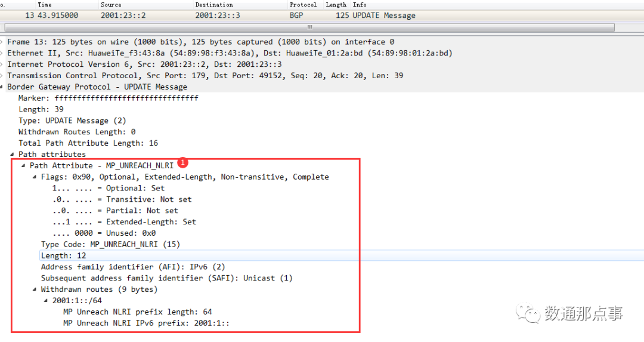
Task: Sort by Length column header
Action: pyautogui.click(x=336, y=5)
